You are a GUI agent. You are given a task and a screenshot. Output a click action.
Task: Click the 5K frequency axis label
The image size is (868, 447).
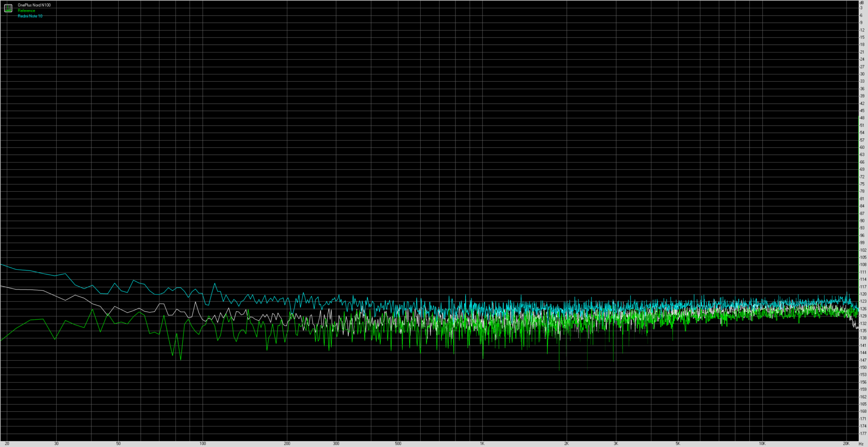coord(677,443)
